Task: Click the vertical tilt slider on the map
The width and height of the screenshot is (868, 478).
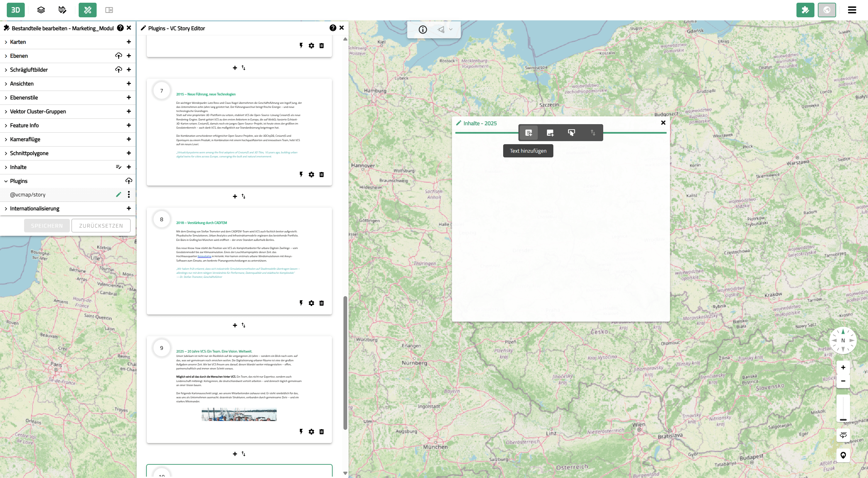Action: [x=843, y=408]
